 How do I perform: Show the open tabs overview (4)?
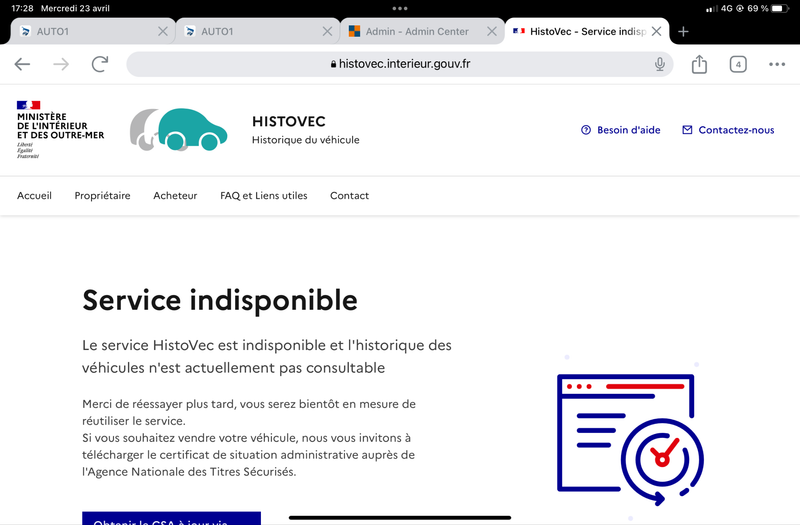point(738,64)
